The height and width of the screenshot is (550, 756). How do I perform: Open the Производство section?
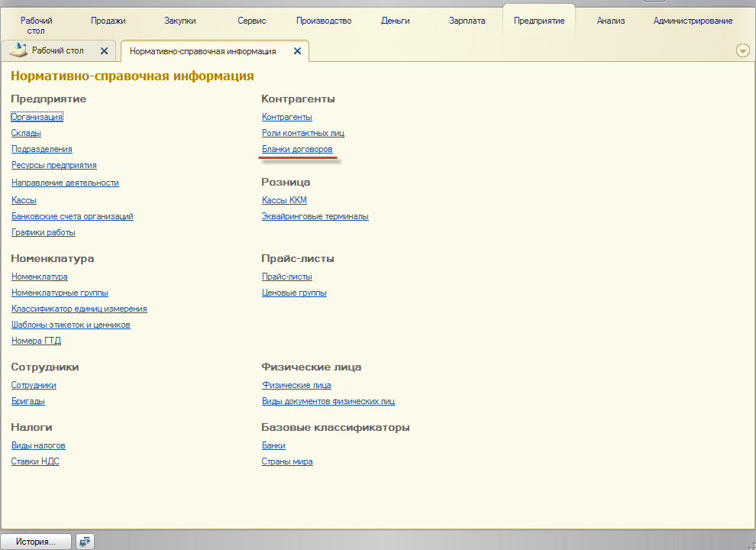pyautogui.click(x=324, y=21)
